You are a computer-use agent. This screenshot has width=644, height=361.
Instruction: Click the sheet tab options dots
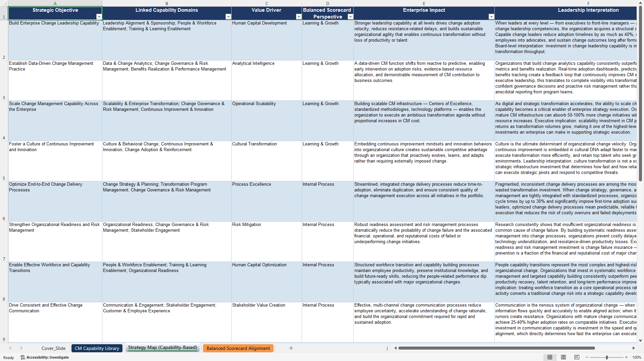pyautogui.click(x=387, y=348)
